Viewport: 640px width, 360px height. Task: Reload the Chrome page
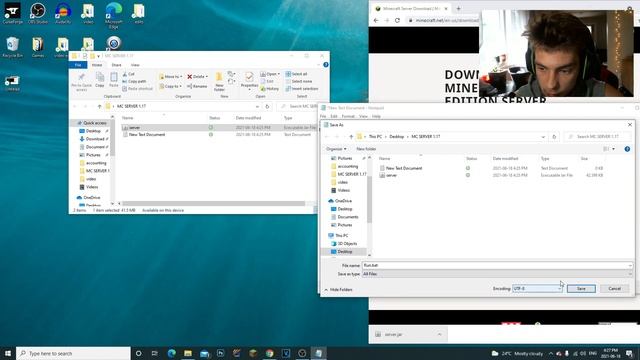[x=397, y=20]
